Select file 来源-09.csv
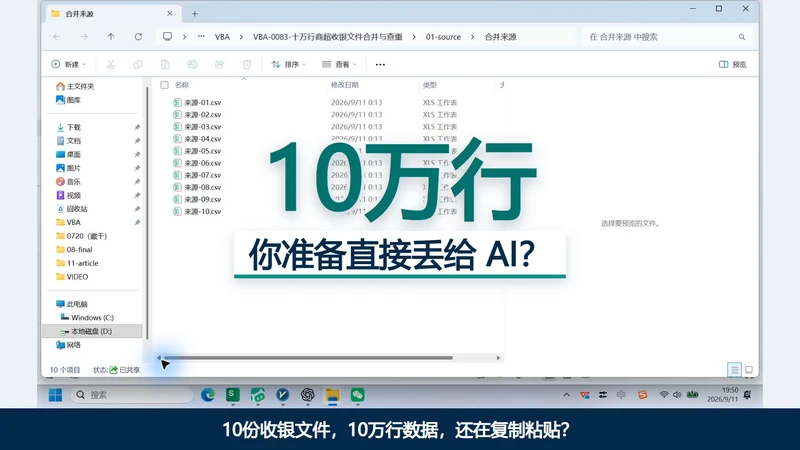This screenshot has height=450, width=800. pyautogui.click(x=203, y=199)
